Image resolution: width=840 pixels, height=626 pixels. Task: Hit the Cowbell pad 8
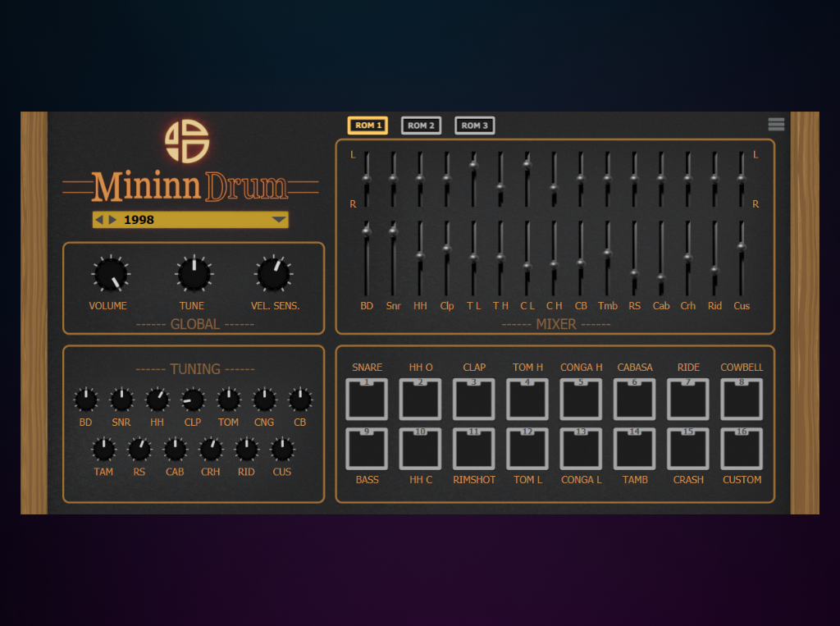point(742,400)
